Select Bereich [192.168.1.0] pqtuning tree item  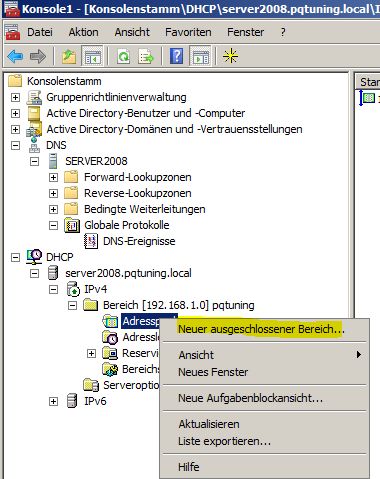click(179, 305)
